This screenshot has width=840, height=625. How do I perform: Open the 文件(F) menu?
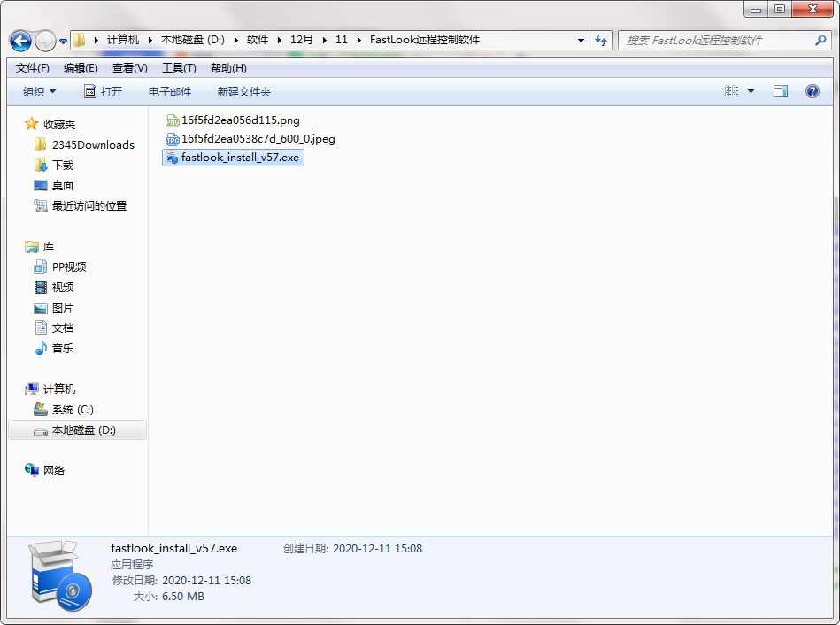tap(32, 68)
